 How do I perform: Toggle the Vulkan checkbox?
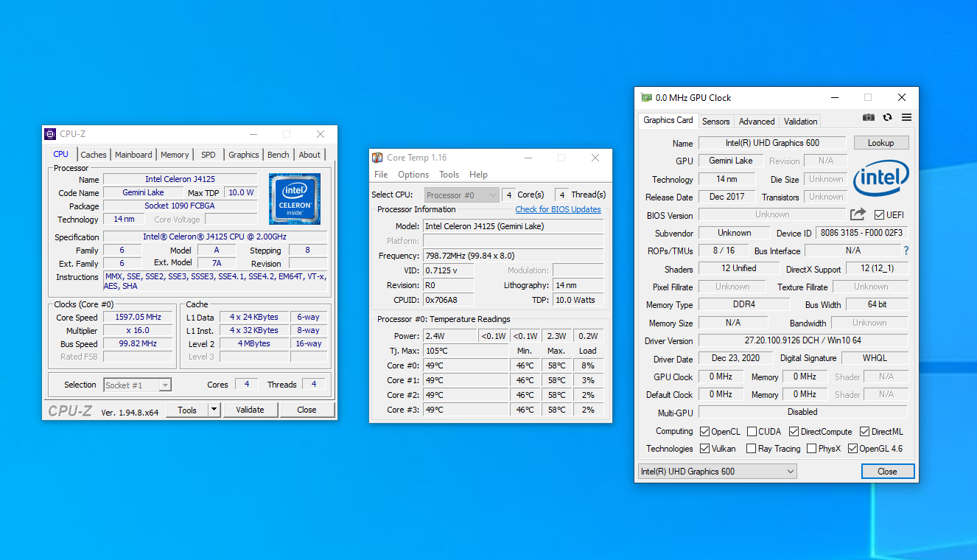pos(704,449)
